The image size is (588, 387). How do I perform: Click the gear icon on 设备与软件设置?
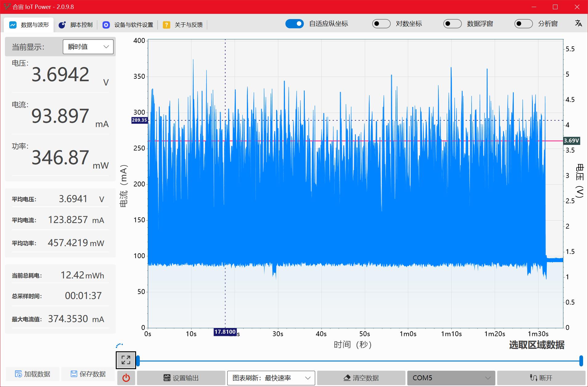point(106,25)
